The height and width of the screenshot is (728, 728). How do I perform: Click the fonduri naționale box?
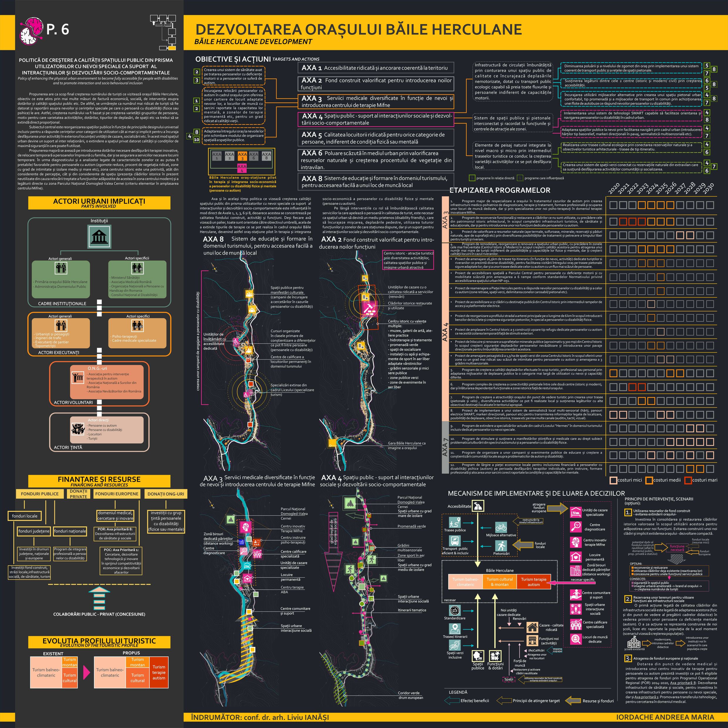coord(70,531)
